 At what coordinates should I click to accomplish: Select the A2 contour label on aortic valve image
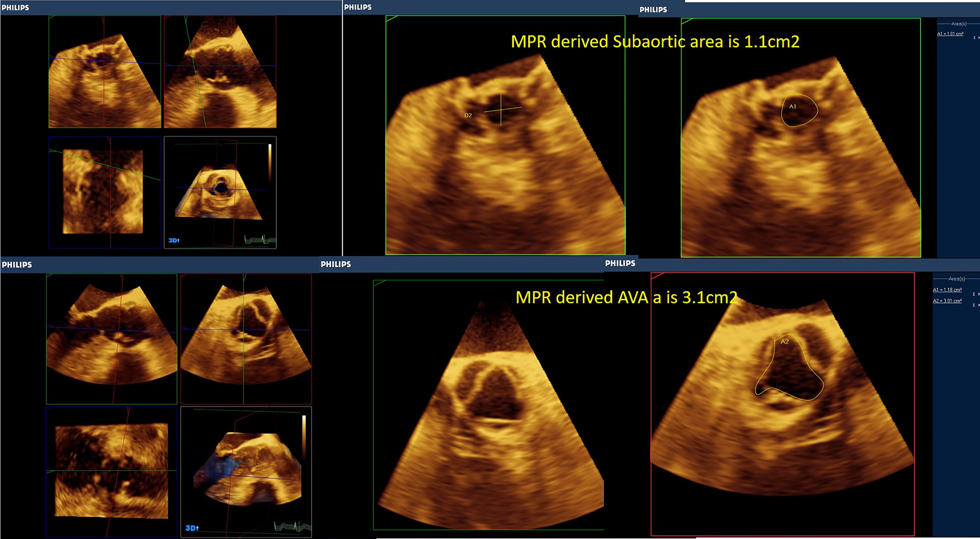click(x=784, y=341)
